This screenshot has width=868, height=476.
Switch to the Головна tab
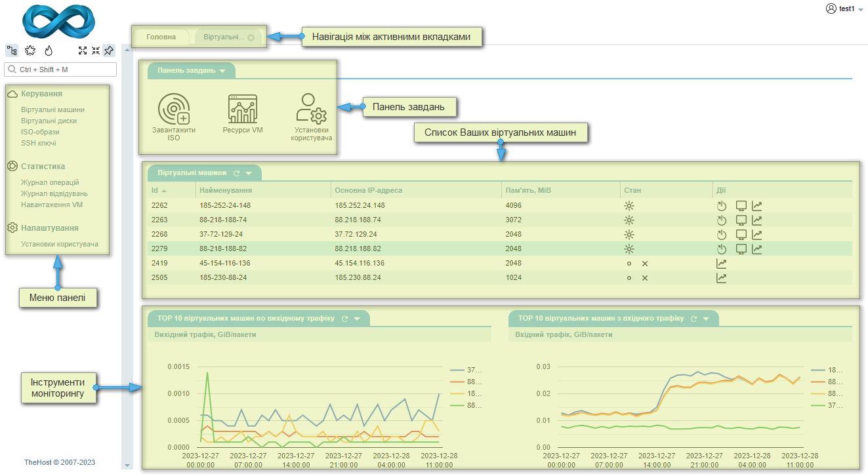coord(161,37)
